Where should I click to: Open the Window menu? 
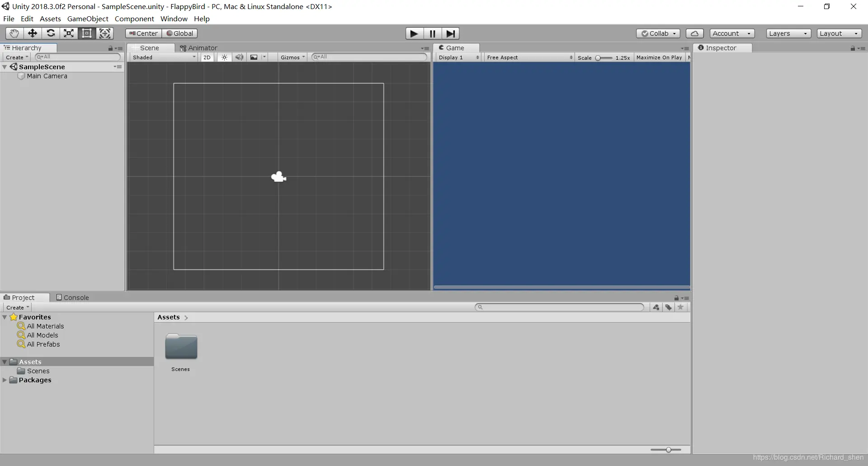tap(174, 19)
